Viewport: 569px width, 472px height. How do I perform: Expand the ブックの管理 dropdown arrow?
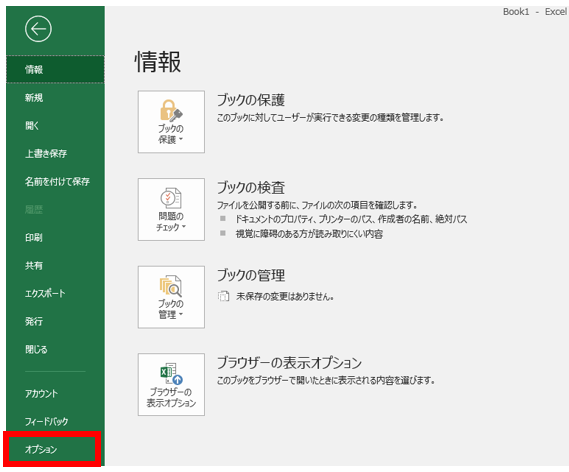181,314
